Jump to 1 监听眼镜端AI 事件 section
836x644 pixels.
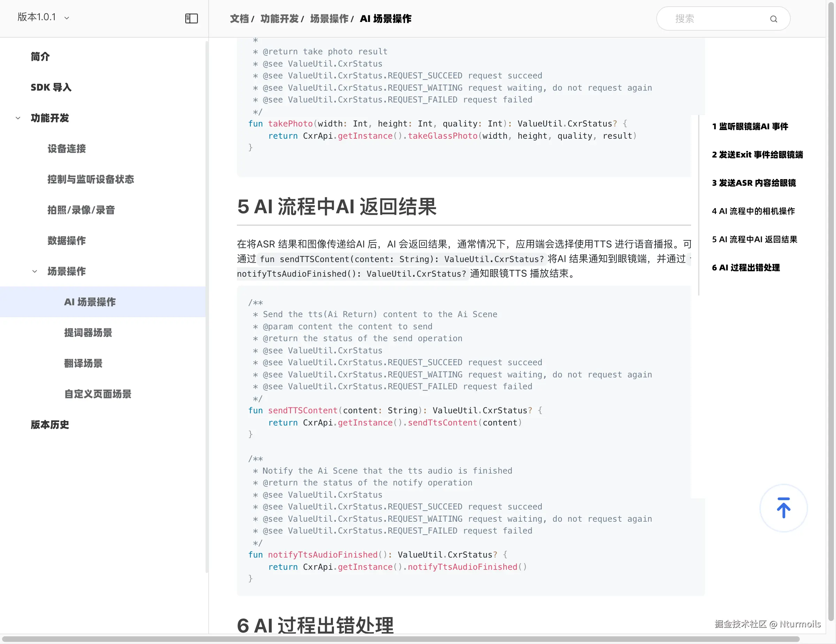[750, 127]
